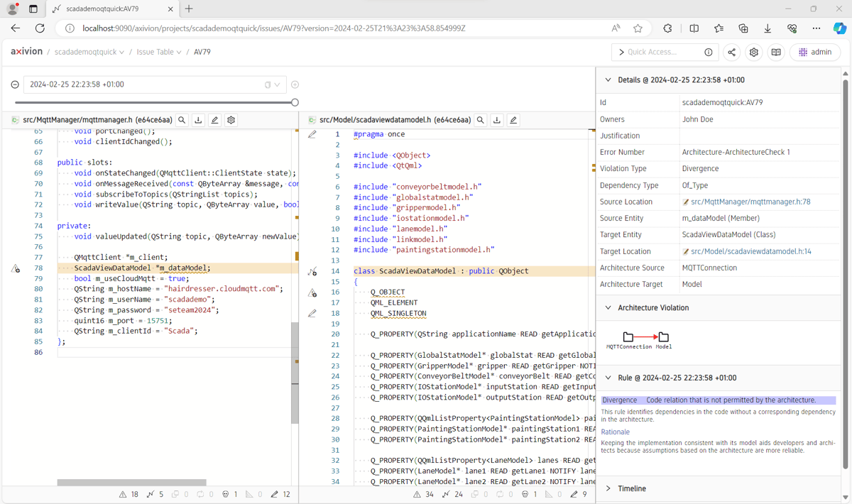852x504 pixels.
Task: Toggle edit-marker filter showing 12 in left pane
Action: click(x=281, y=494)
